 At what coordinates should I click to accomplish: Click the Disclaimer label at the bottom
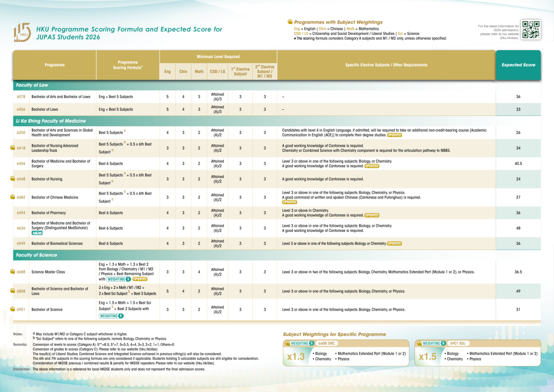[22, 369]
